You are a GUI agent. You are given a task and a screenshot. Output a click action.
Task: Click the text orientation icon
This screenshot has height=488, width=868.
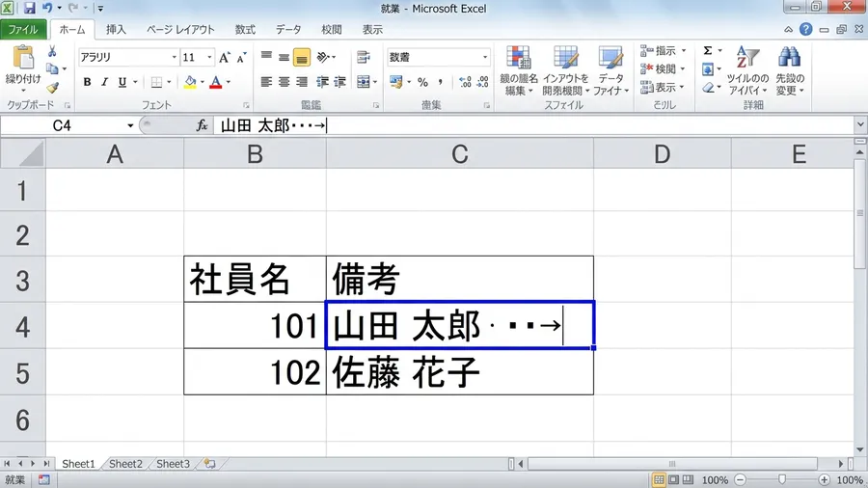tap(324, 57)
